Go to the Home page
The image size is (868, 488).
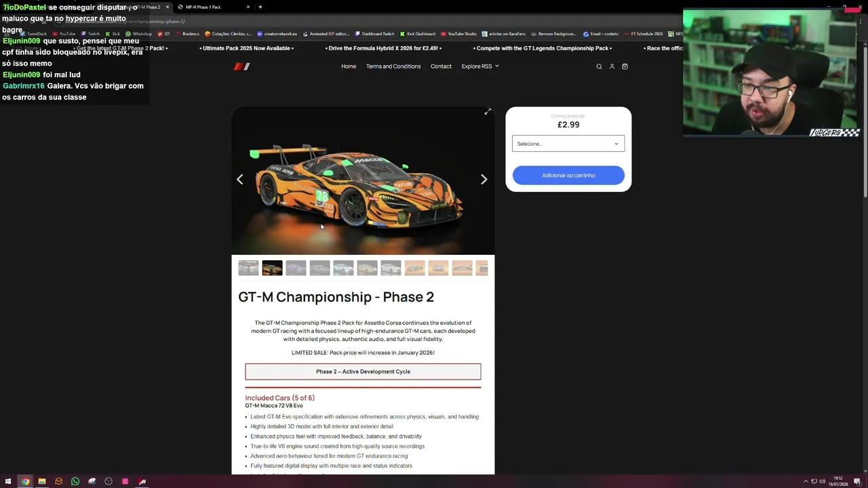pos(349,66)
